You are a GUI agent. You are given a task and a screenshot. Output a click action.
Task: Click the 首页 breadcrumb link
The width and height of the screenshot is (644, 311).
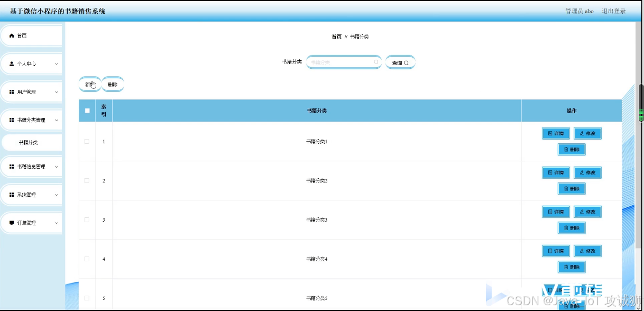coord(336,36)
